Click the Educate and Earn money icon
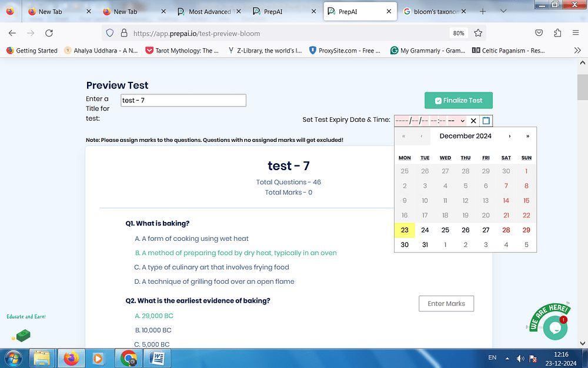 [x=22, y=336]
